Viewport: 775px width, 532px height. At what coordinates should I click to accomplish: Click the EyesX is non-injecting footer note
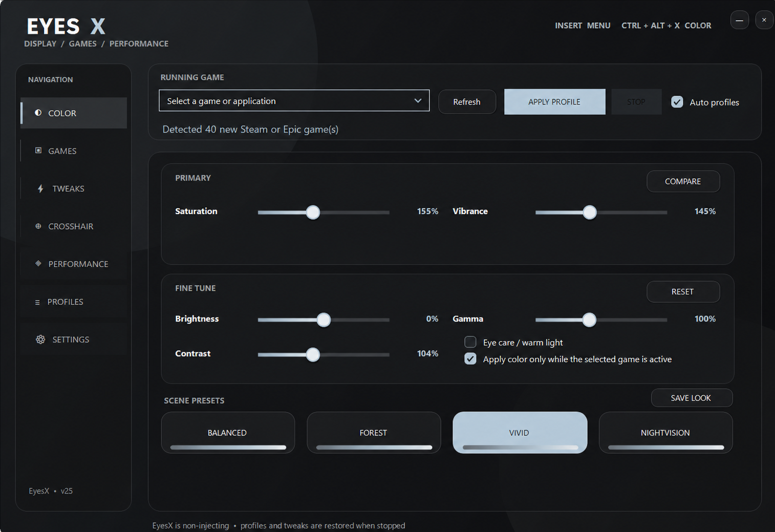coord(278,525)
